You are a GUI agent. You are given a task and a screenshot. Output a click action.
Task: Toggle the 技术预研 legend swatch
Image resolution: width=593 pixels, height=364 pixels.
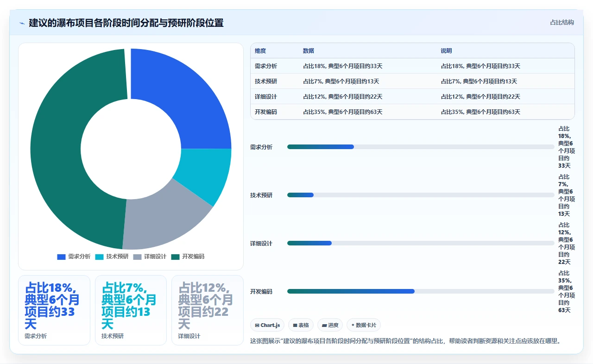(99, 257)
